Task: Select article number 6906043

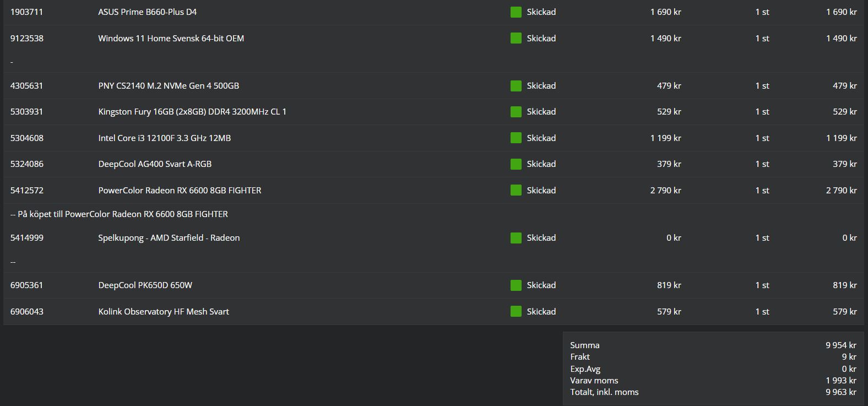Action: point(26,311)
